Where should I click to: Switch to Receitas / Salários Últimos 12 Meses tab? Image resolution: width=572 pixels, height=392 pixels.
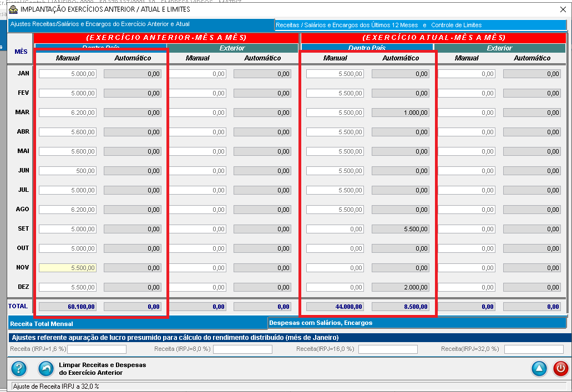[x=421, y=25]
